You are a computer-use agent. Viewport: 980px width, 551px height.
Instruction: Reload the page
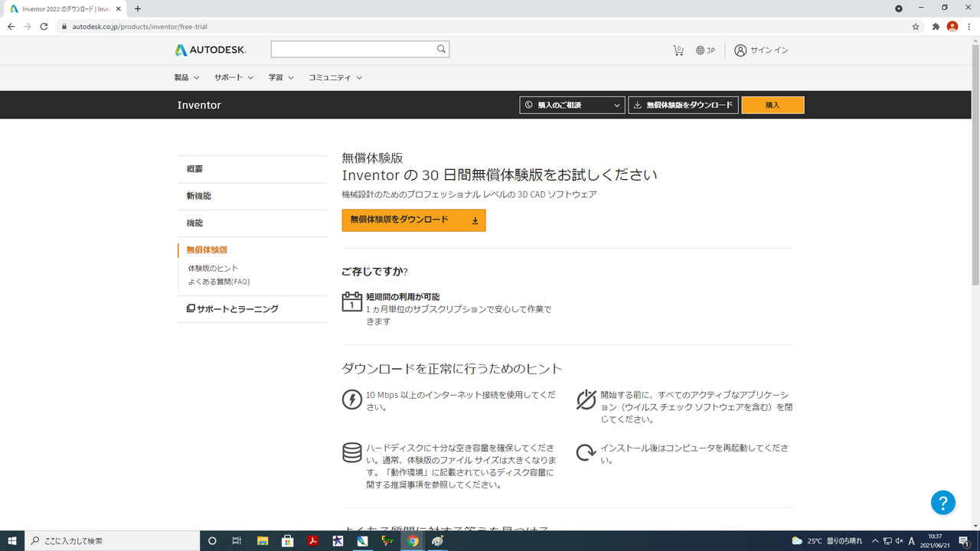(44, 26)
